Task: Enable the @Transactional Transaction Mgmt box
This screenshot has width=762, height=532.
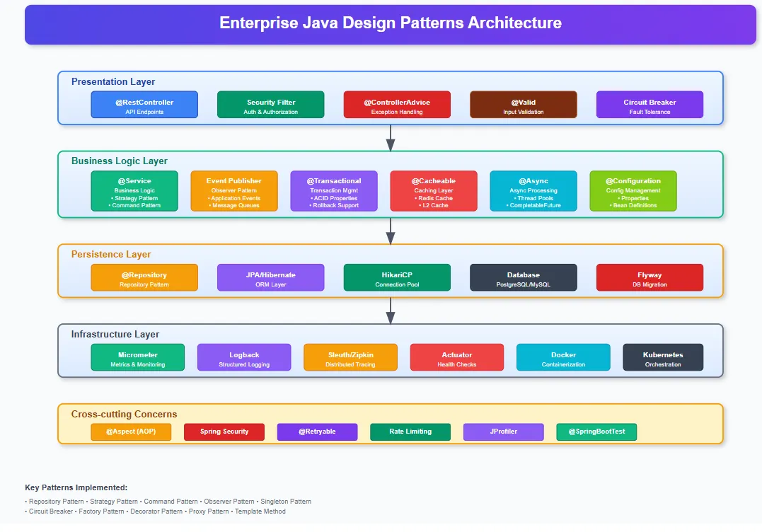Action: tap(334, 191)
